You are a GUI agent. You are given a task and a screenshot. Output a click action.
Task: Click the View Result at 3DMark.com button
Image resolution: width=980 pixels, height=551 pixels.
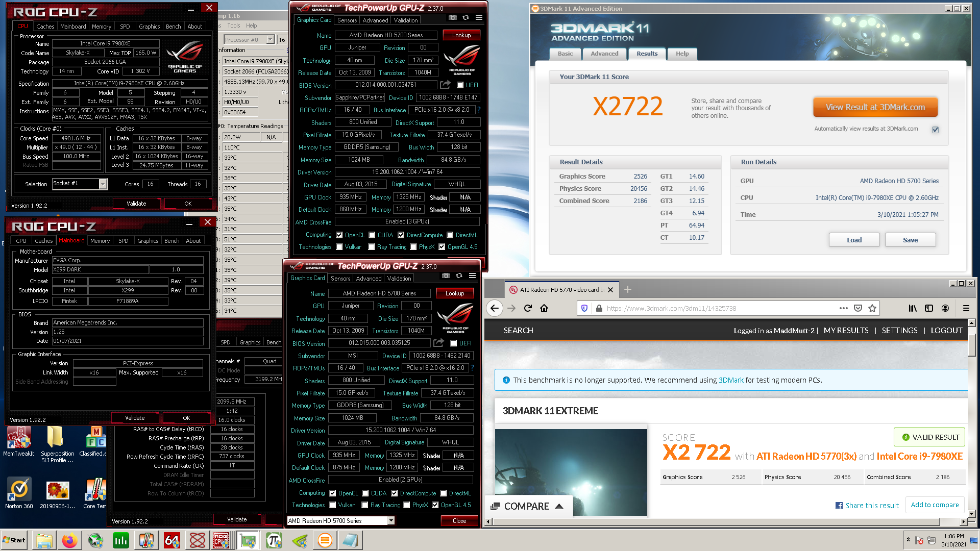(x=875, y=107)
